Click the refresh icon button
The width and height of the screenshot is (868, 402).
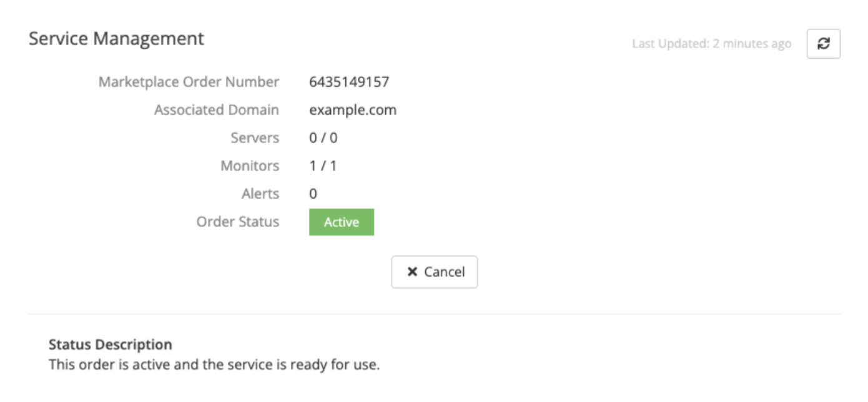823,44
